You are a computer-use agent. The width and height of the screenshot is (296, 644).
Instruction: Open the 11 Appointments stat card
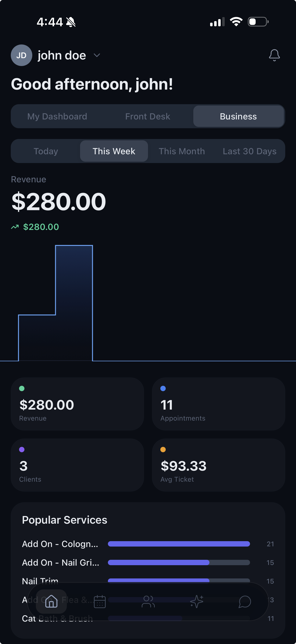point(218,404)
